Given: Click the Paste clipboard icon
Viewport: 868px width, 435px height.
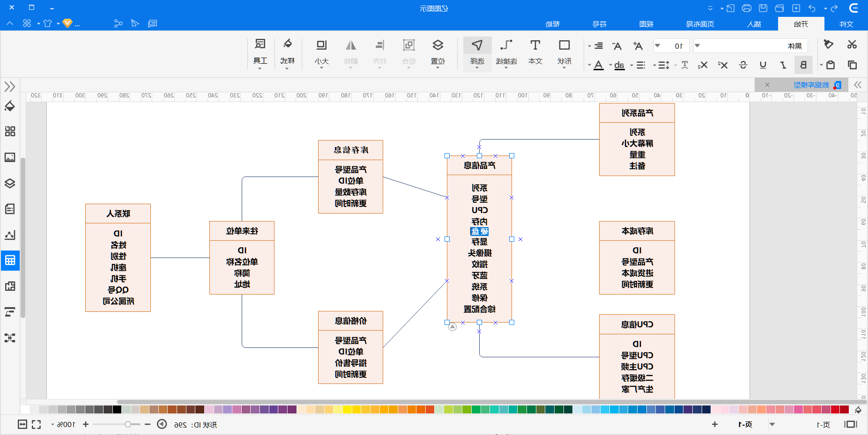Looking at the screenshot, I should click(831, 65).
